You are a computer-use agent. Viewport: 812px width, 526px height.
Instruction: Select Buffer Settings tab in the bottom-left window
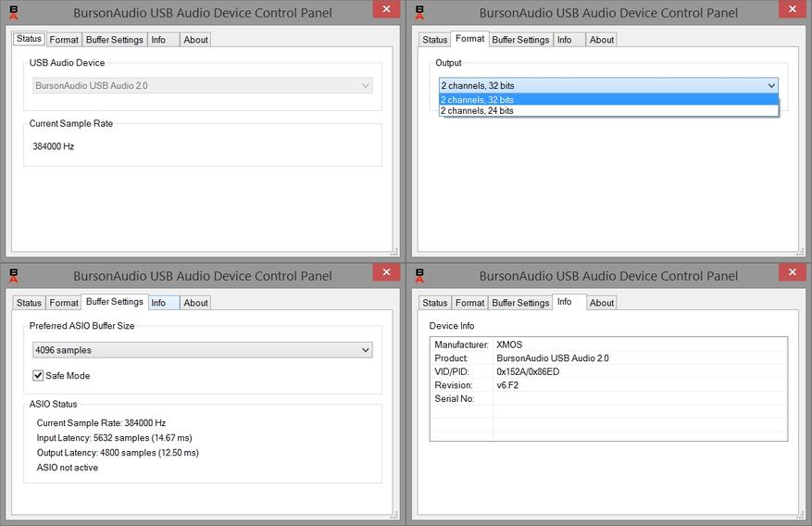(115, 302)
